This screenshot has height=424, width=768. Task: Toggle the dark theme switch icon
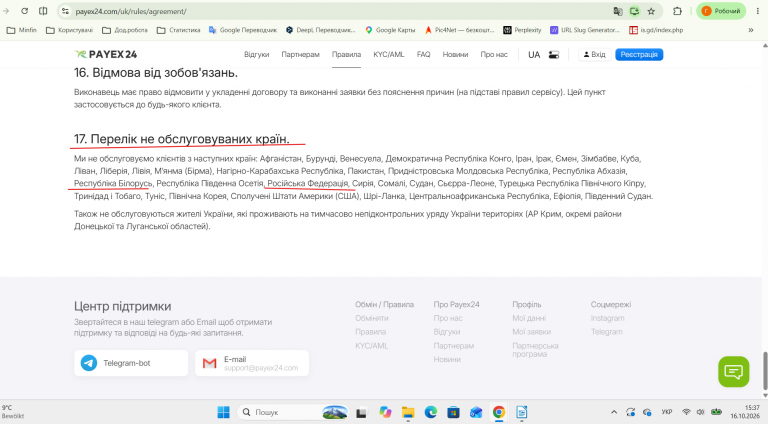(553, 55)
